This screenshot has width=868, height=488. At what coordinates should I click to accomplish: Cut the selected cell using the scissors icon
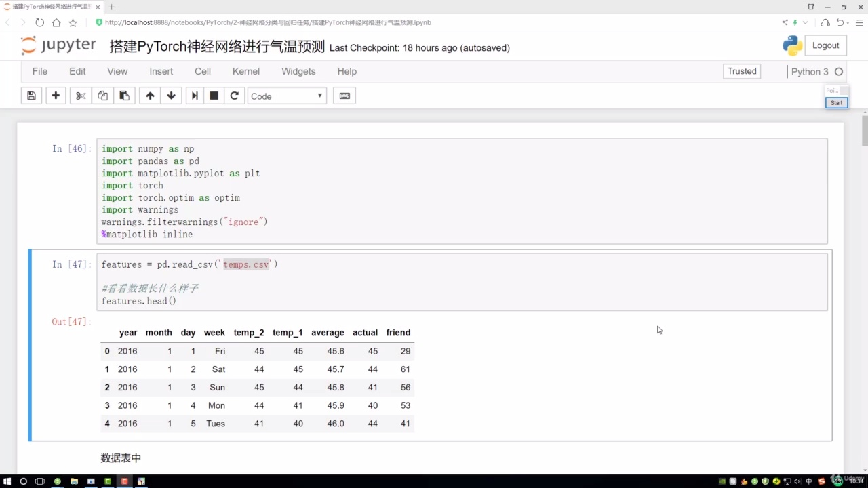click(x=80, y=96)
